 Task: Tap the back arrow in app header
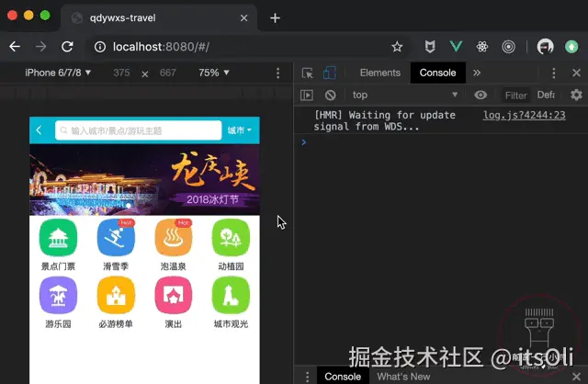39,130
